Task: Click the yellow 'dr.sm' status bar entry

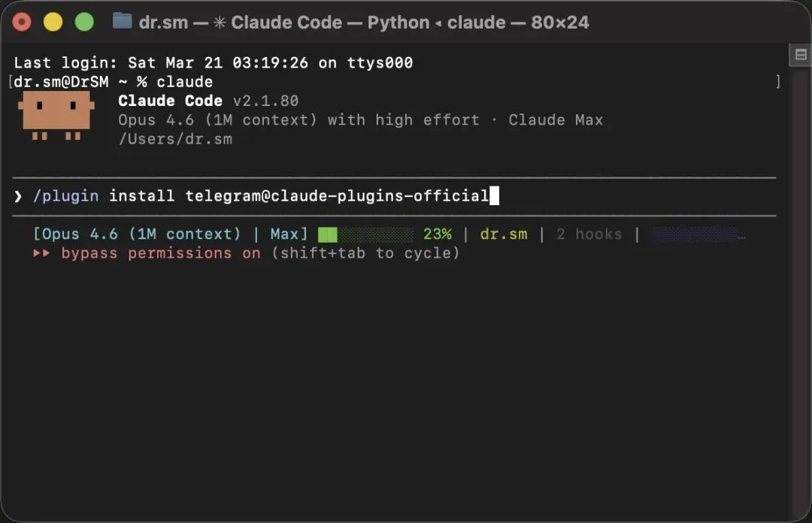Action: pyautogui.click(x=504, y=234)
